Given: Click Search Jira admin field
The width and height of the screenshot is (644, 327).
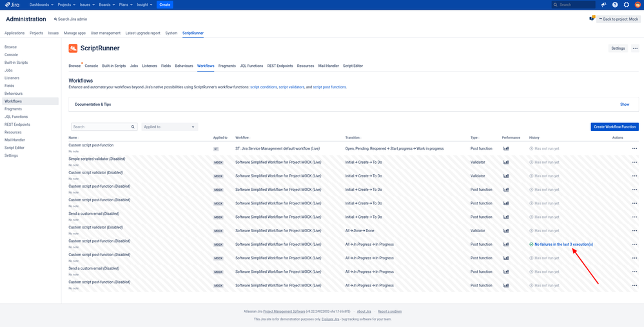Looking at the screenshot, I should point(71,19).
